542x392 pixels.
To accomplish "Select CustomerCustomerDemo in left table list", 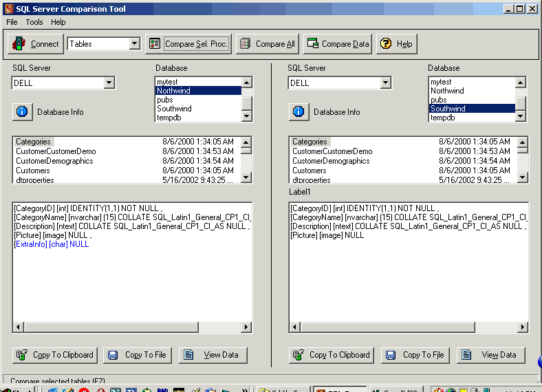I will point(56,151).
